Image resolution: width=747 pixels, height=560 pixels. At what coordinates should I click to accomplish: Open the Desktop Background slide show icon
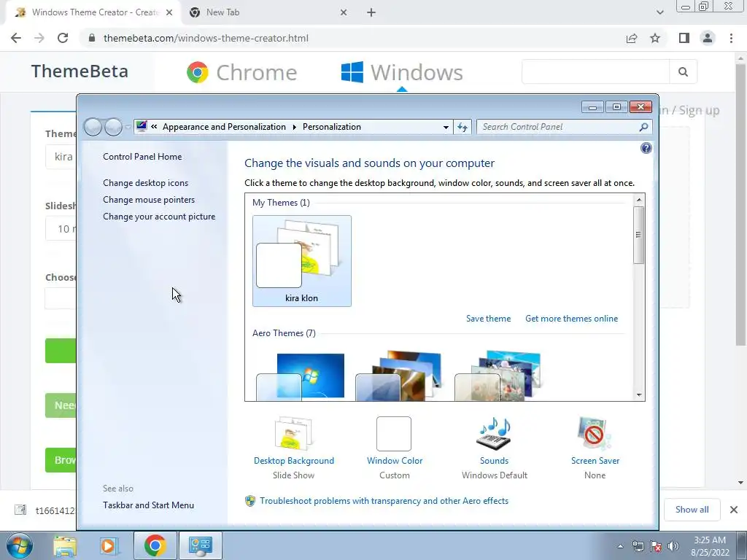tap(294, 433)
